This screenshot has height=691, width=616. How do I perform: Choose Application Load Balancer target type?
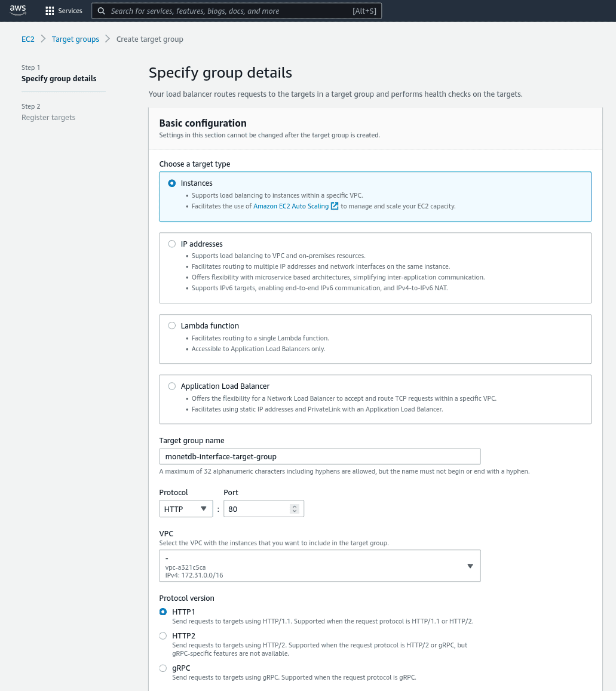(172, 386)
